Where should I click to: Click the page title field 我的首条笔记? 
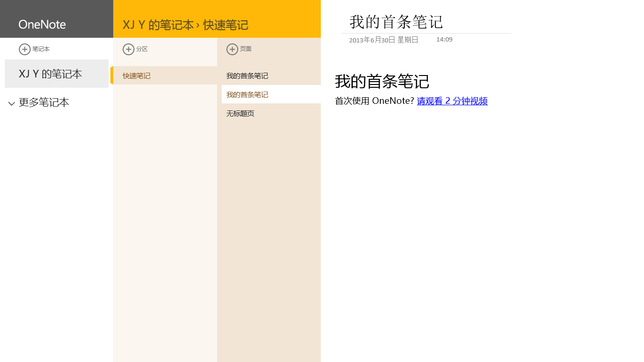point(396,22)
